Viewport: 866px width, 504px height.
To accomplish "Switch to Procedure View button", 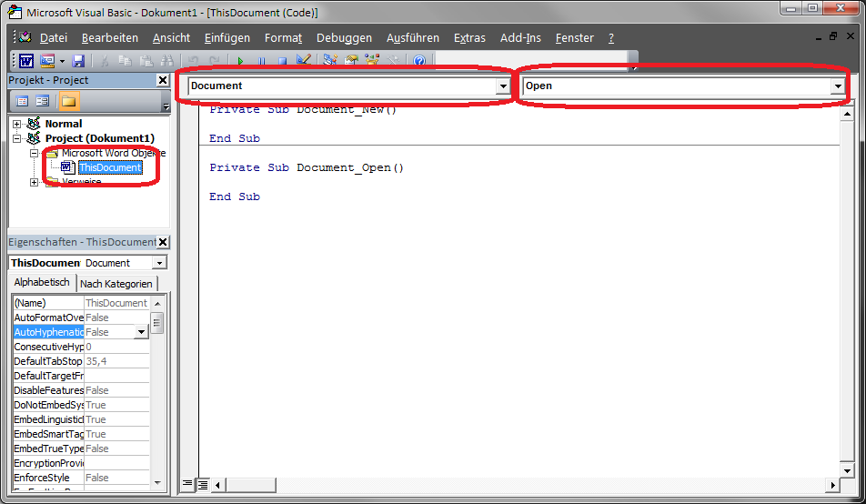I will [x=187, y=485].
